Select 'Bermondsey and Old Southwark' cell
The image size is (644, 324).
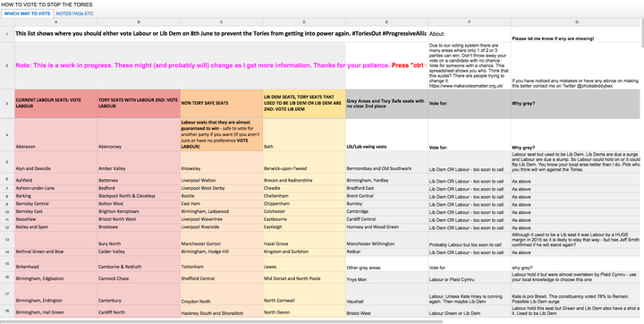[386, 162]
